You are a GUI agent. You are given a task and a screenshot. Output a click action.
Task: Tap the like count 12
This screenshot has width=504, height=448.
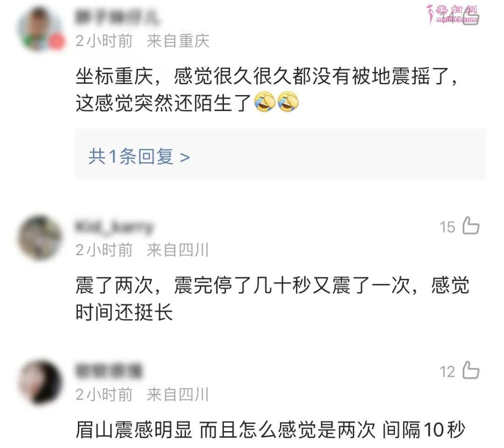pyautogui.click(x=448, y=372)
